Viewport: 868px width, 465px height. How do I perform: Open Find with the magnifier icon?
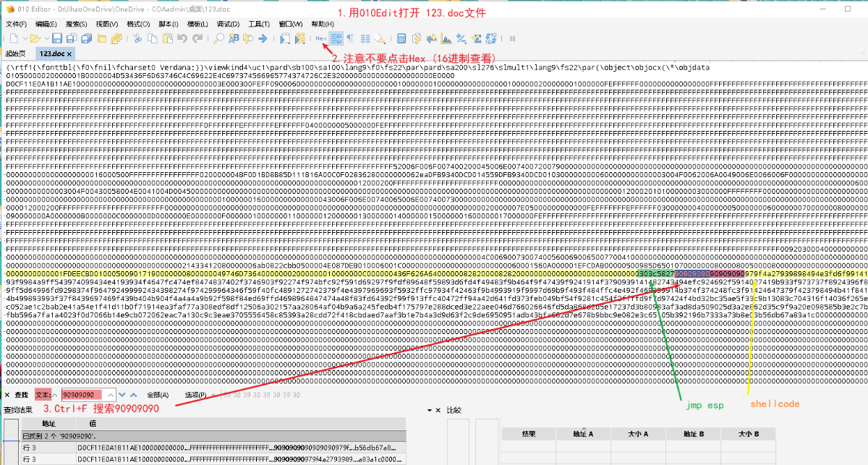point(218,38)
